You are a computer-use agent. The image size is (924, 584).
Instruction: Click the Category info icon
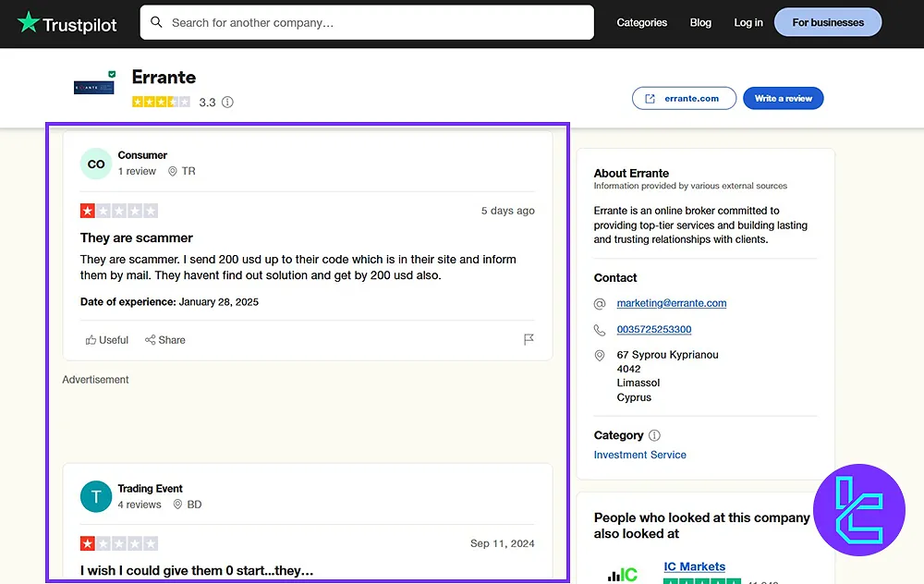point(655,435)
